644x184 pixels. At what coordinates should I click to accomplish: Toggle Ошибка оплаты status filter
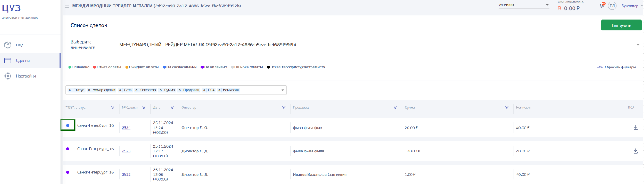tap(247, 67)
